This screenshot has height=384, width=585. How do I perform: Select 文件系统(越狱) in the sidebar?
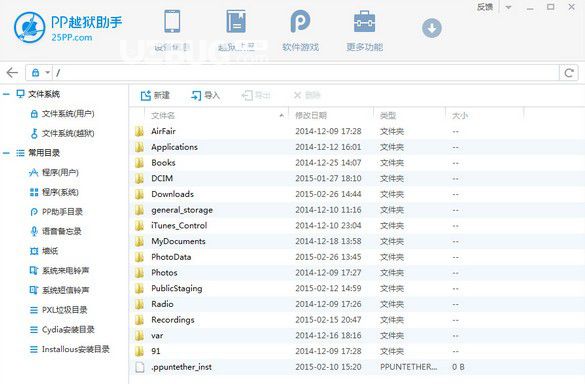(x=62, y=133)
